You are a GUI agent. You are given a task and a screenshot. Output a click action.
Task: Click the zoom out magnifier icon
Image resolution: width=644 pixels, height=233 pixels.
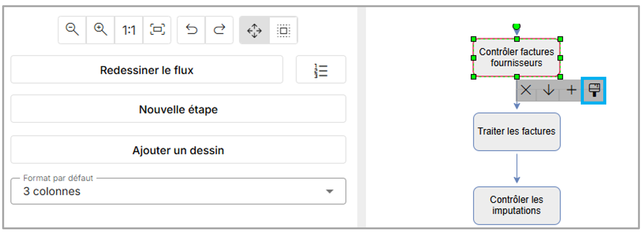pyautogui.click(x=72, y=30)
